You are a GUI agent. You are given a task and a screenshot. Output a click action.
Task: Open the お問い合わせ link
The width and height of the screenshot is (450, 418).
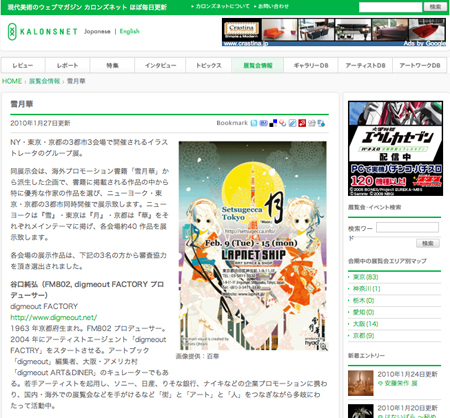[273, 6]
